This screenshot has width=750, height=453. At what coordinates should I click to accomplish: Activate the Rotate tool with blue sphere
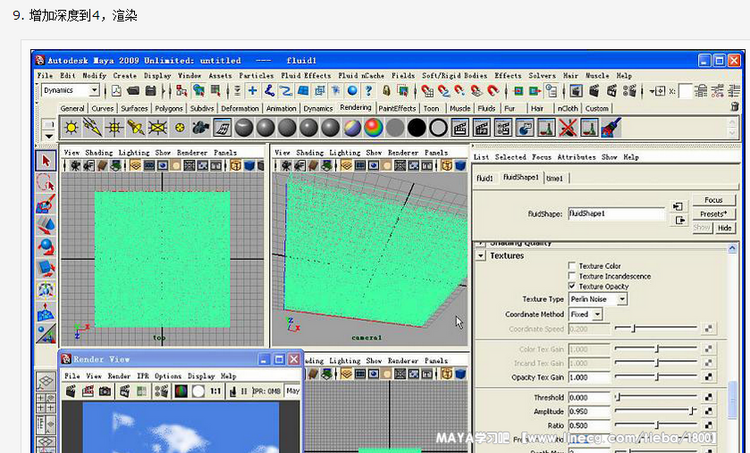46,247
